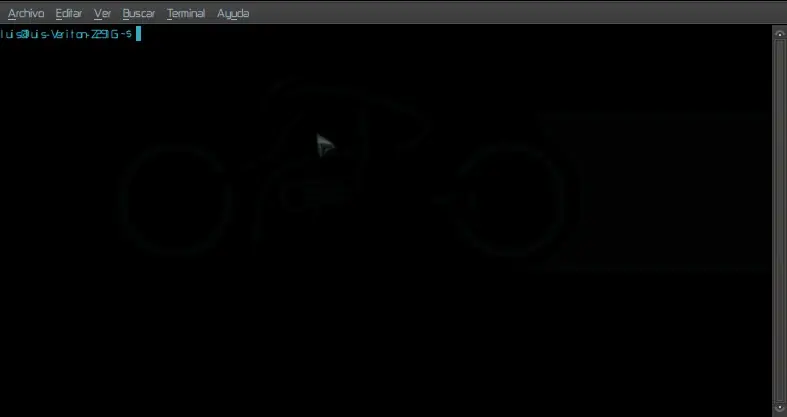Open the Ayuda menu
The image size is (787, 417).
point(233,14)
